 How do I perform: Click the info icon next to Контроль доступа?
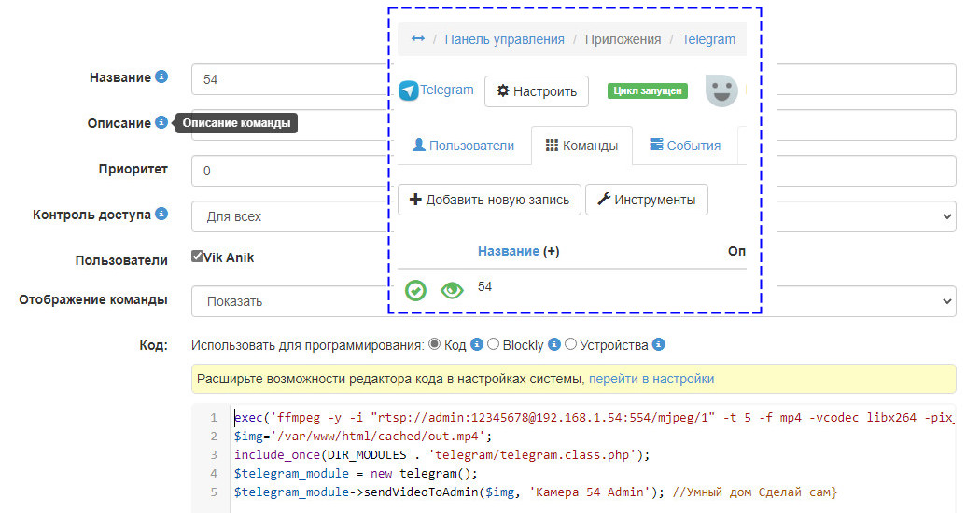(161, 214)
